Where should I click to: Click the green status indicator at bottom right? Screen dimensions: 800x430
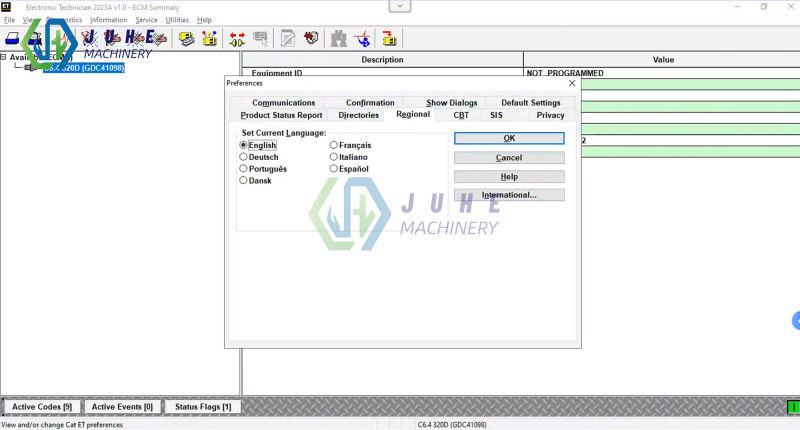(x=792, y=407)
